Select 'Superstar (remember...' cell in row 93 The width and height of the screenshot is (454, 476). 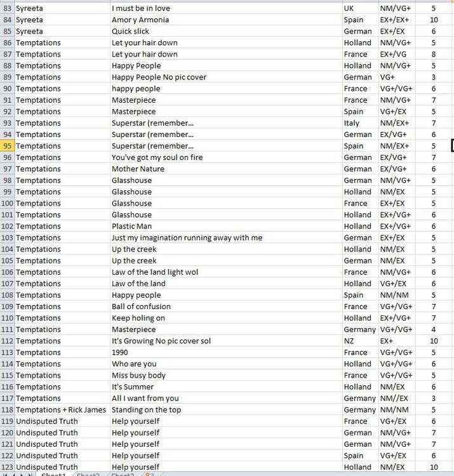tap(225, 123)
